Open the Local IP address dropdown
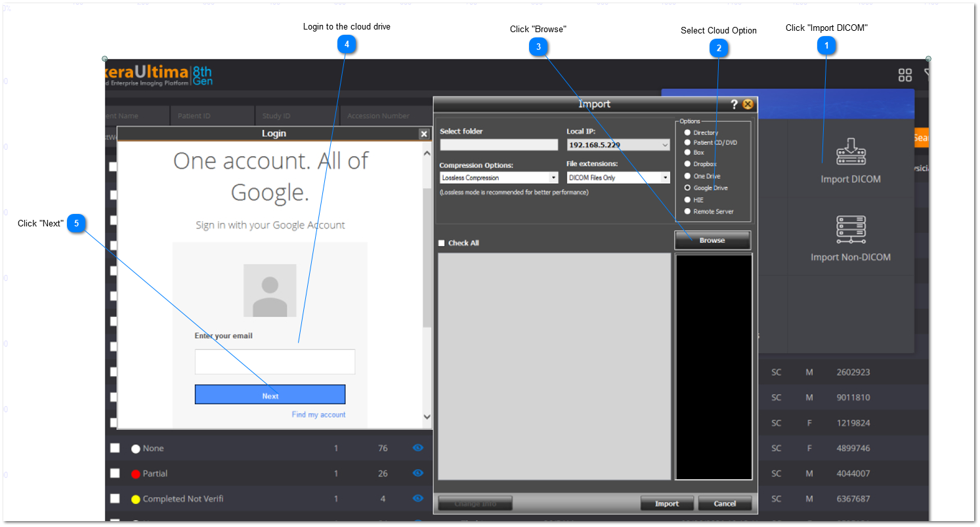The height and width of the screenshot is (527, 980). (666, 144)
